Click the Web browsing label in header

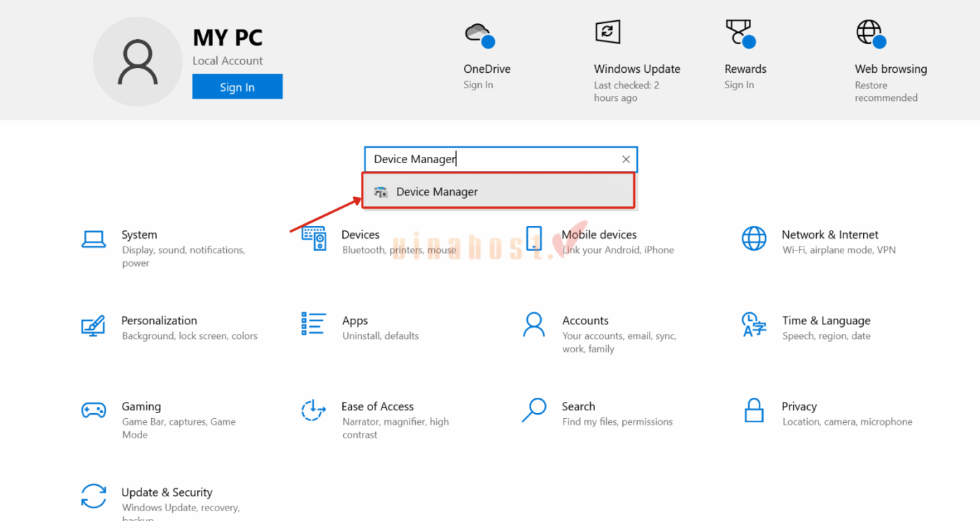click(x=891, y=69)
